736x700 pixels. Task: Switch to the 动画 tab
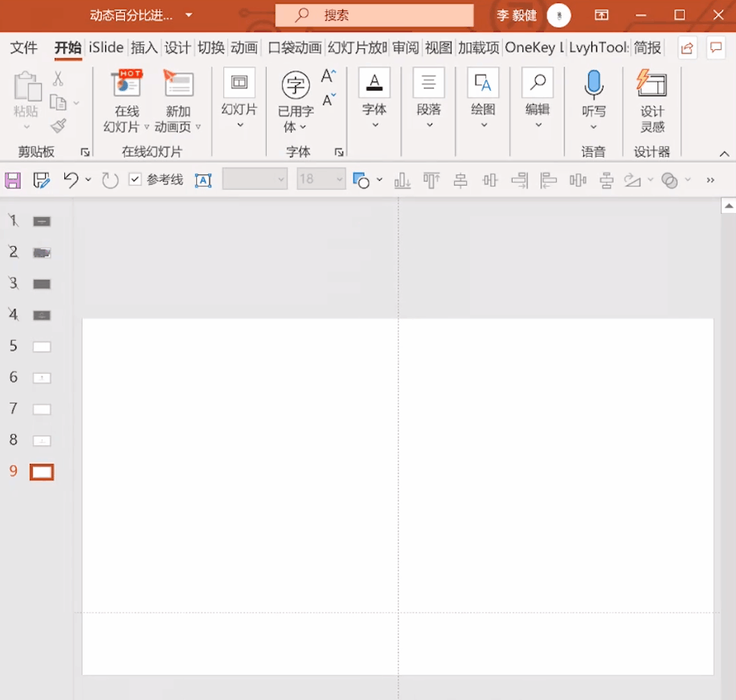[244, 47]
